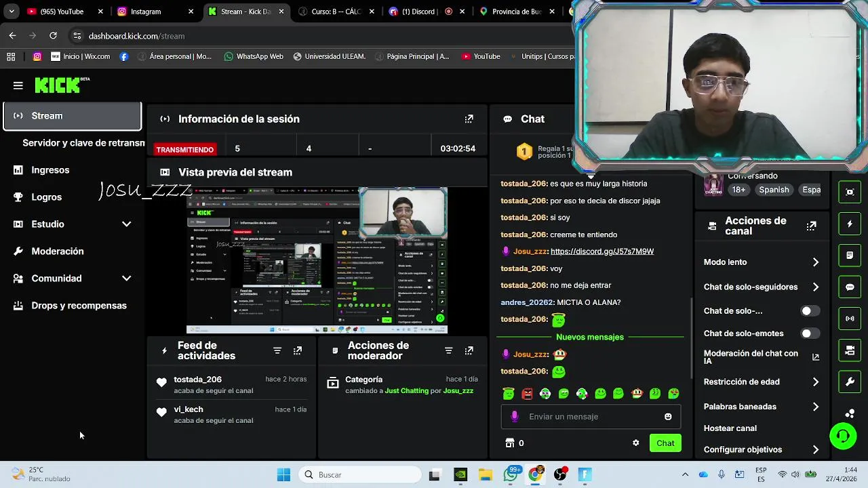The width and height of the screenshot is (868, 488).
Task: Open Configurar objetivos options arrow
Action: [816, 450]
